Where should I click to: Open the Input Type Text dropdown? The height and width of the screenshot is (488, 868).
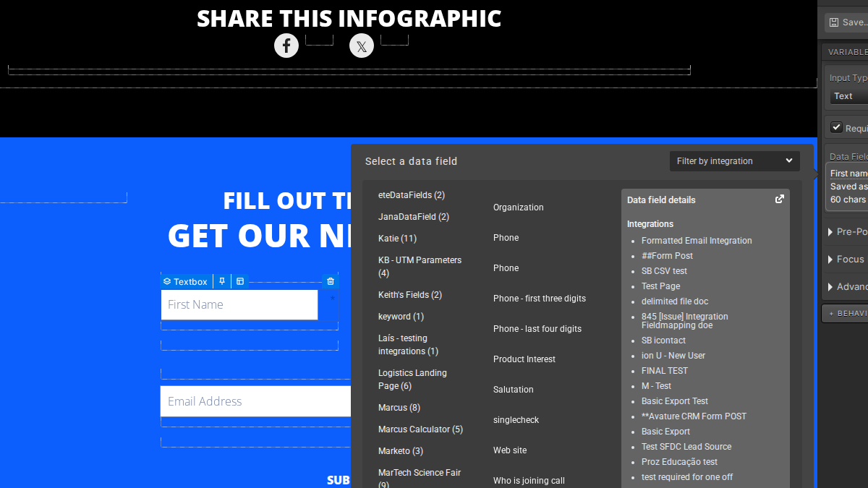[849, 96]
